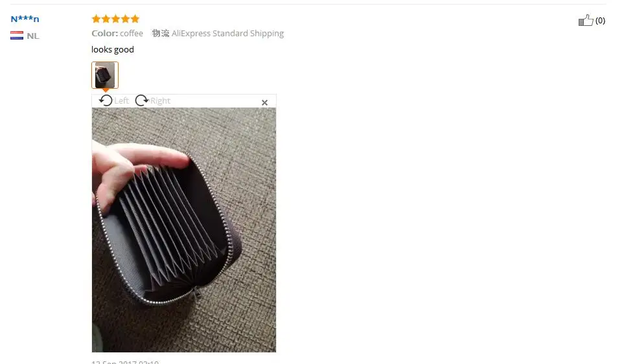Click the first orange rating star
The width and height of the screenshot is (624, 364).
click(x=96, y=19)
